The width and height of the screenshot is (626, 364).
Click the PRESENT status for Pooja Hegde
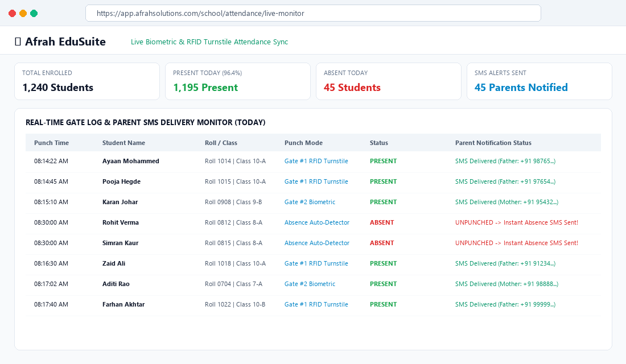point(383,181)
